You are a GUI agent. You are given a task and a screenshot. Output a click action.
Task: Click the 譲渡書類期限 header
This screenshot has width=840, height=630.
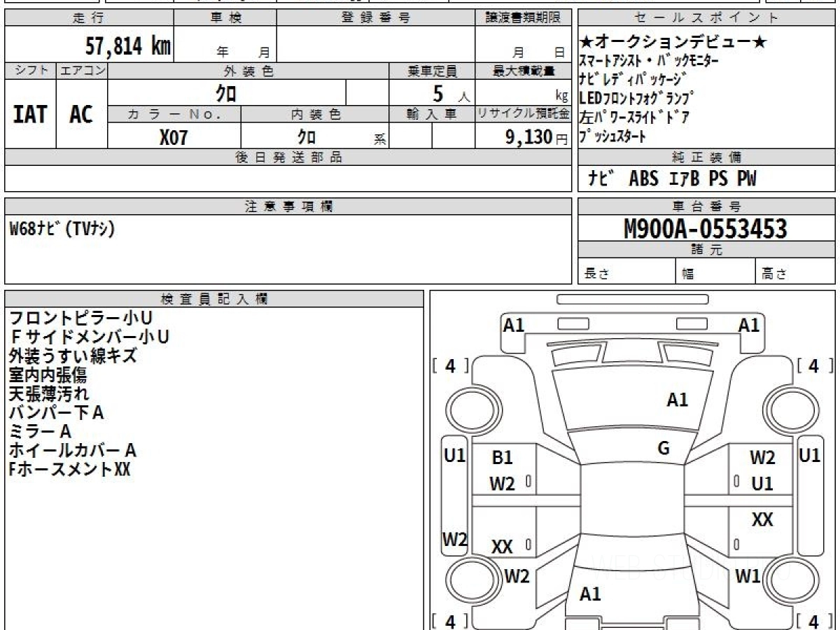tap(523, 18)
